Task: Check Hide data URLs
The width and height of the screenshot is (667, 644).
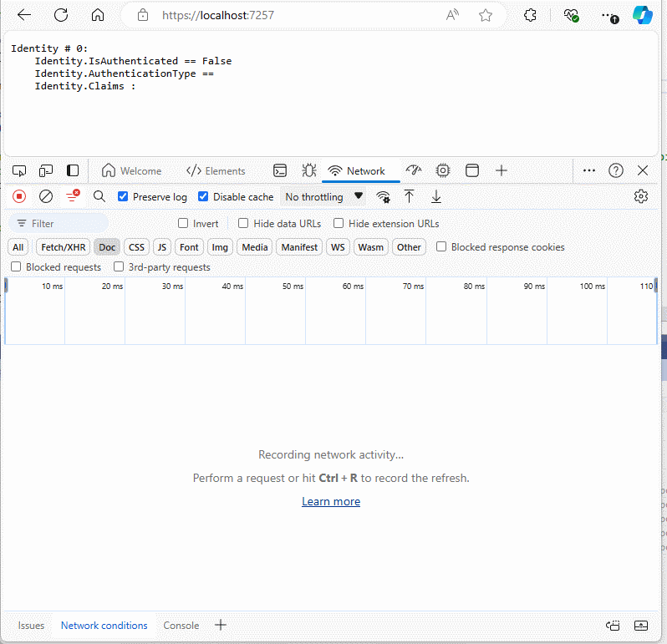Action: 243,223
